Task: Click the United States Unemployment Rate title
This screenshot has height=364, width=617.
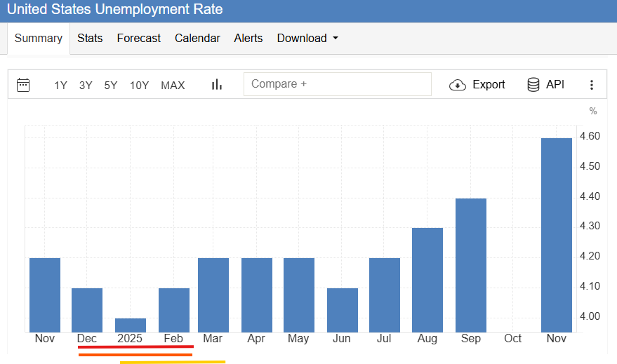Action: (114, 10)
